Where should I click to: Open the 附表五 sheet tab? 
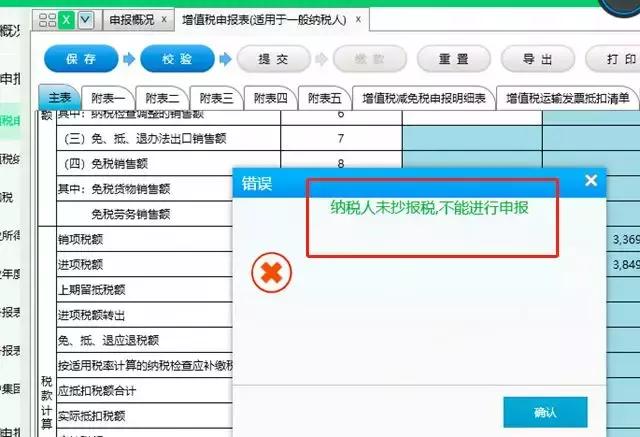tap(324, 98)
